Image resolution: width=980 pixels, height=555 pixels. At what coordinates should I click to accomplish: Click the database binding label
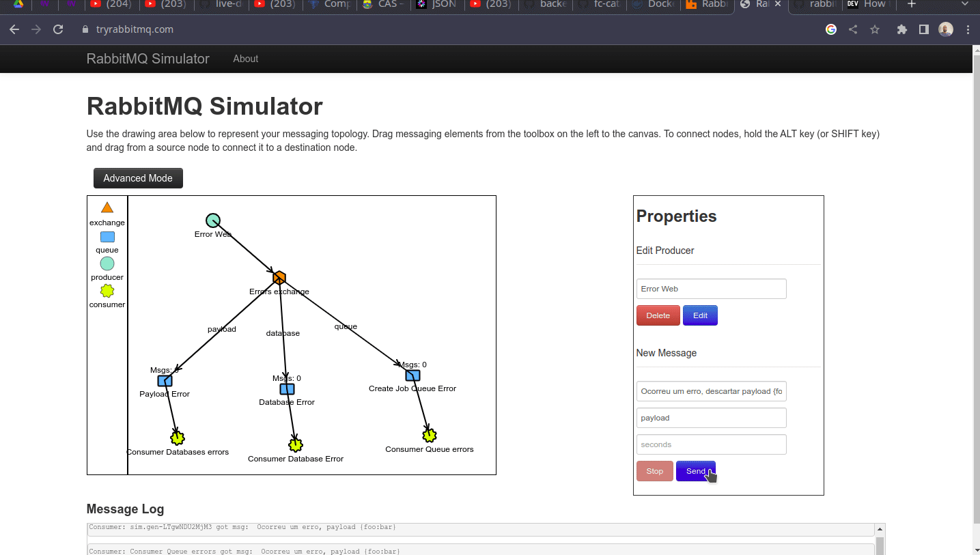[x=283, y=333]
